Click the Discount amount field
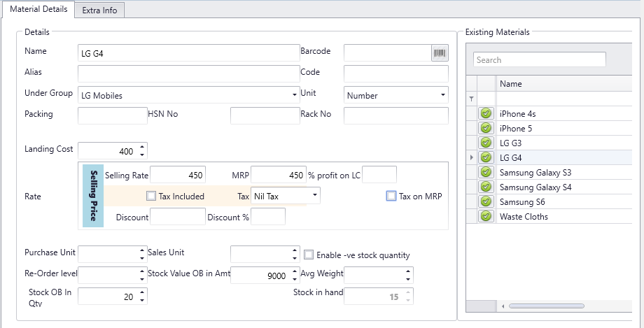 click(178, 216)
